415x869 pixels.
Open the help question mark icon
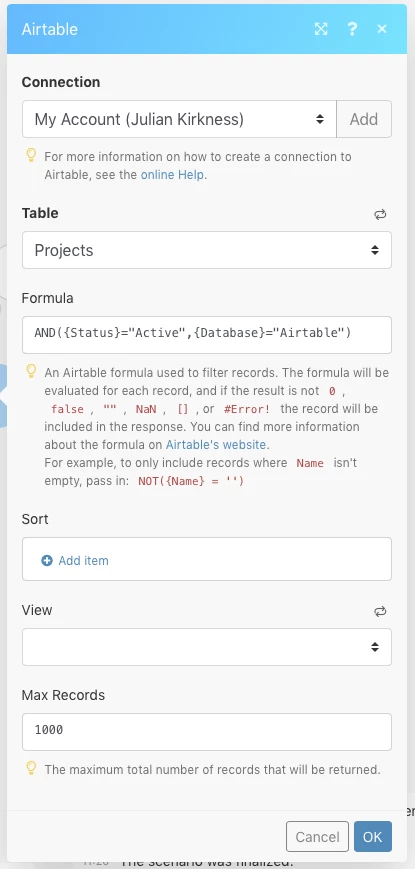pos(352,29)
